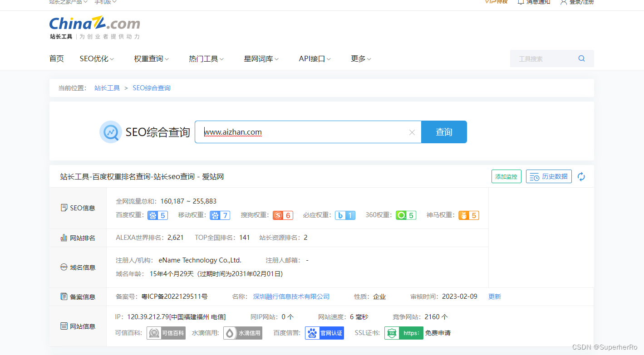Click the 更新 link in 备案信息 row
The image size is (644, 355).
tap(495, 297)
